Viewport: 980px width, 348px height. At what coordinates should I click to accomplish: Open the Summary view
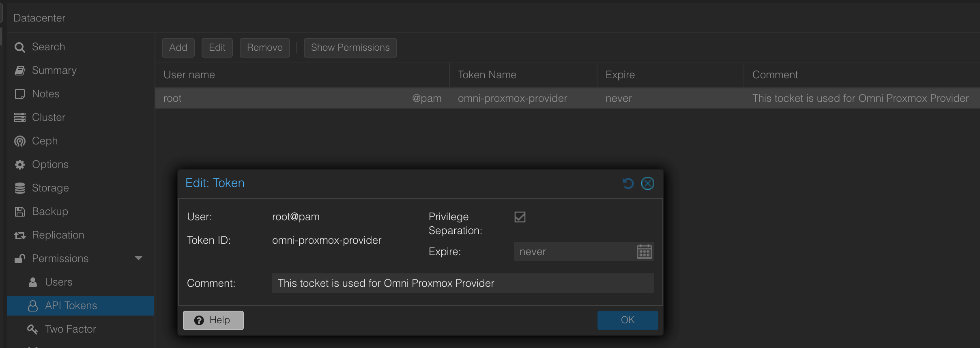(54, 71)
